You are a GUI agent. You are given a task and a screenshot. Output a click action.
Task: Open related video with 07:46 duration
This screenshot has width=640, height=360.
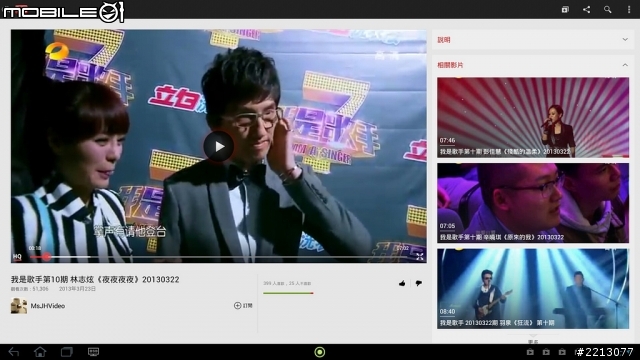(x=533, y=118)
